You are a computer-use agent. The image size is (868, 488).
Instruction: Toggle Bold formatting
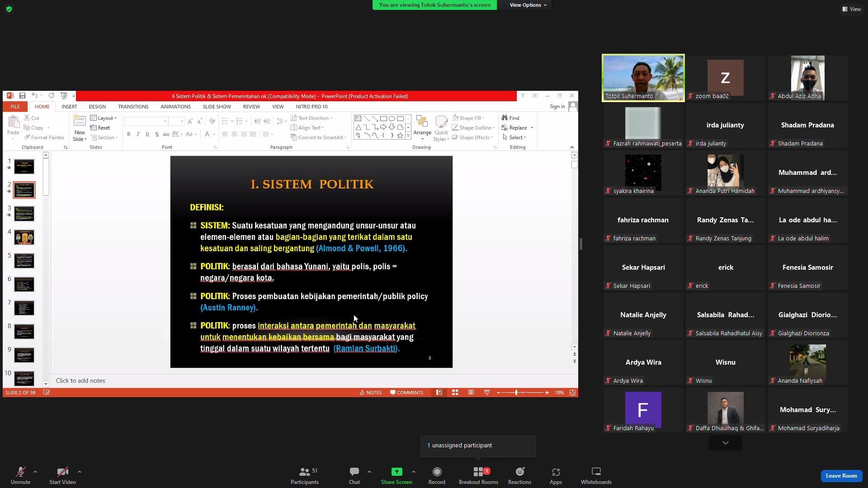click(x=129, y=134)
